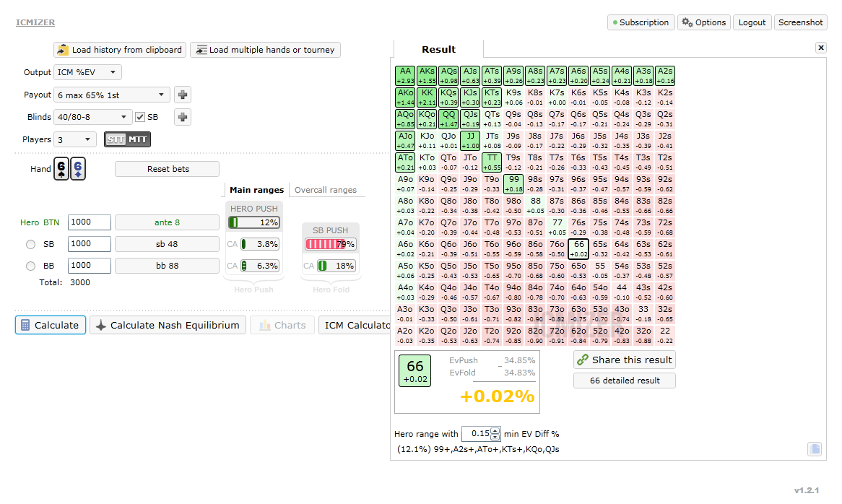Switch to the Main ranges tab
The image size is (842, 504).
pos(256,190)
